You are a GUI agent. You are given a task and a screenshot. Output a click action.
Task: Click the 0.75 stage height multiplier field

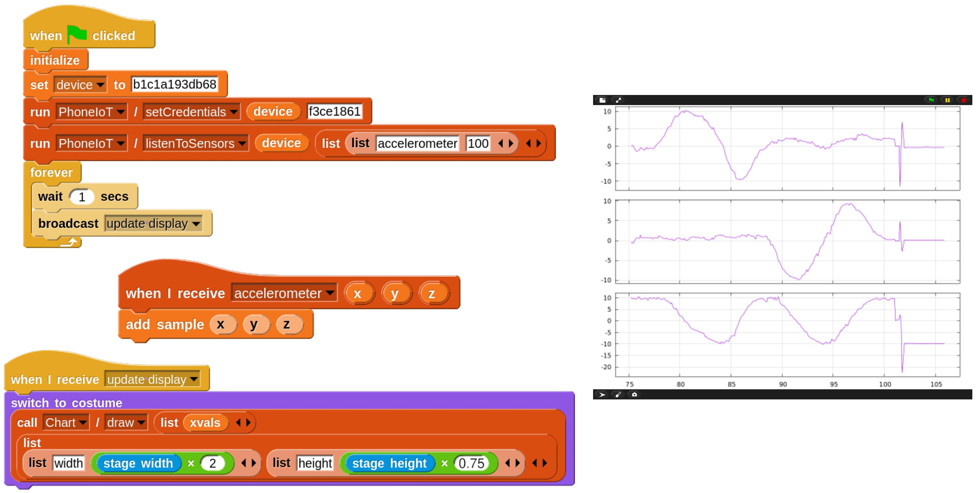click(471, 463)
